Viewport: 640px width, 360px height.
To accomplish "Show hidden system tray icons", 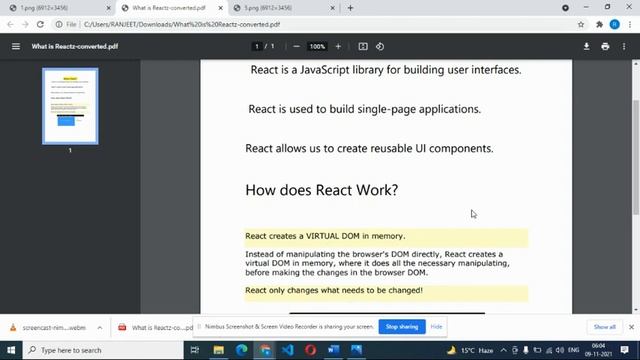I will tap(503, 350).
